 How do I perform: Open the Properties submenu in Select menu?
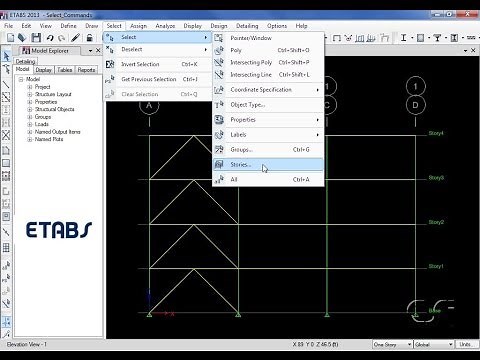(268, 120)
